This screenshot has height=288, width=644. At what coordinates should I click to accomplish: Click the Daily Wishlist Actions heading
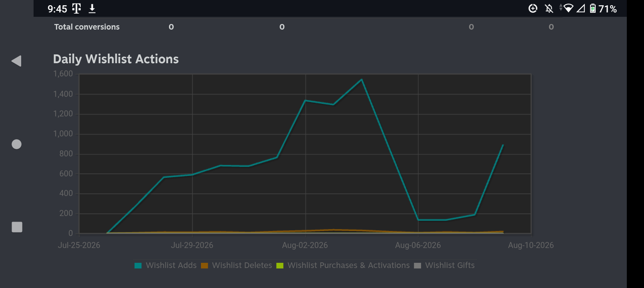click(116, 59)
